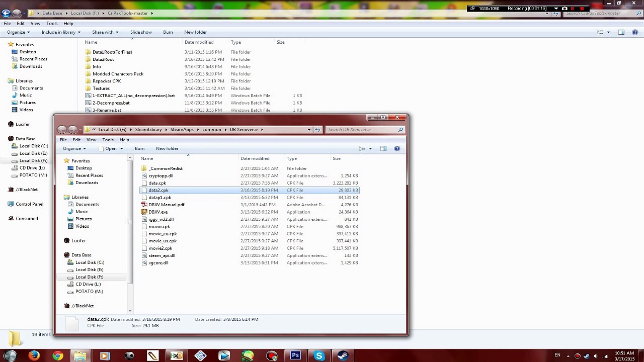Screen dimensions: 644x362
Task: Expand address history dropdown in DB Xenoverse window
Action: [309, 130]
